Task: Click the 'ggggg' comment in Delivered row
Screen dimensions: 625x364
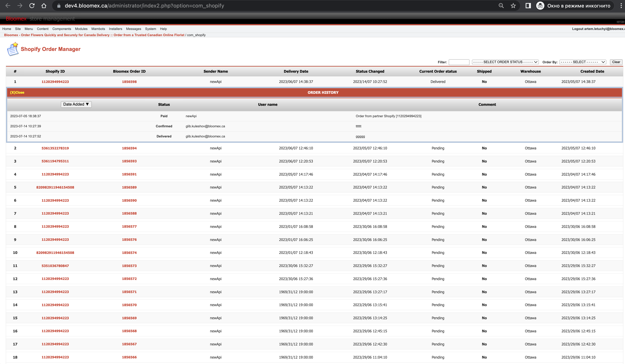Action: coord(360,136)
